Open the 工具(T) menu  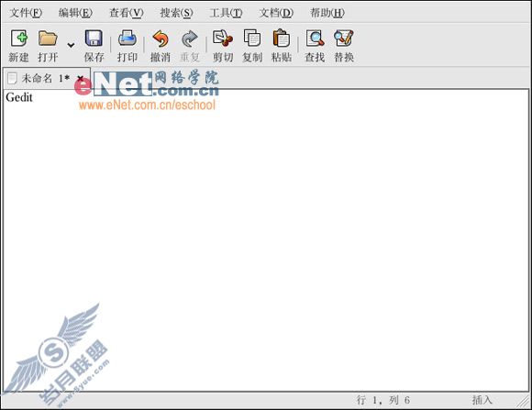point(226,13)
